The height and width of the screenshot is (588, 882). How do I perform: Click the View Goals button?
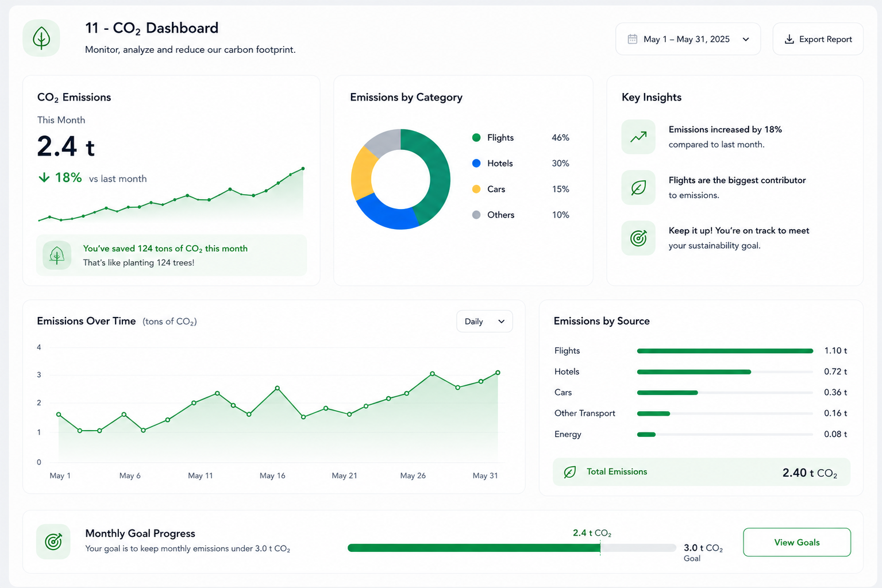tap(797, 542)
